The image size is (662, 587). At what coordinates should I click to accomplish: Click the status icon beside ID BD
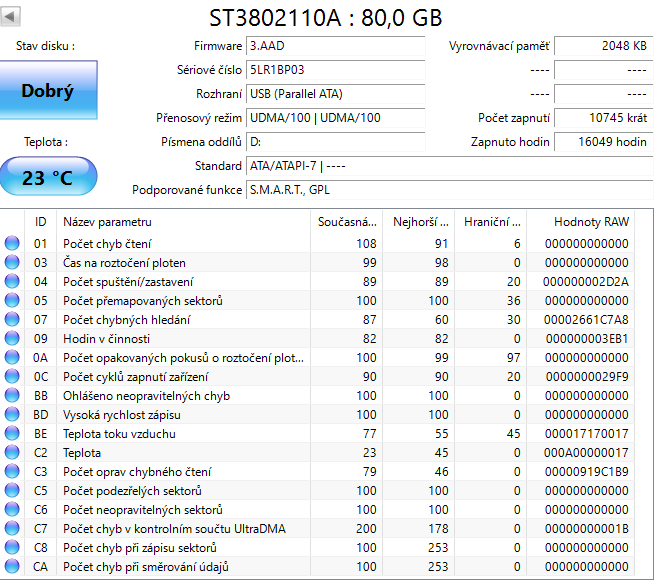[x=12, y=415]
